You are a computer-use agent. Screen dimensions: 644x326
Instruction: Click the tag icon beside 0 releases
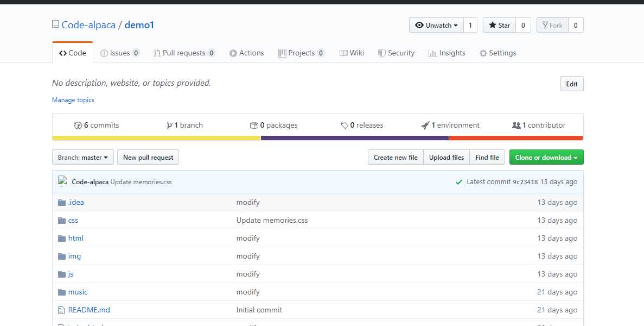345,126
